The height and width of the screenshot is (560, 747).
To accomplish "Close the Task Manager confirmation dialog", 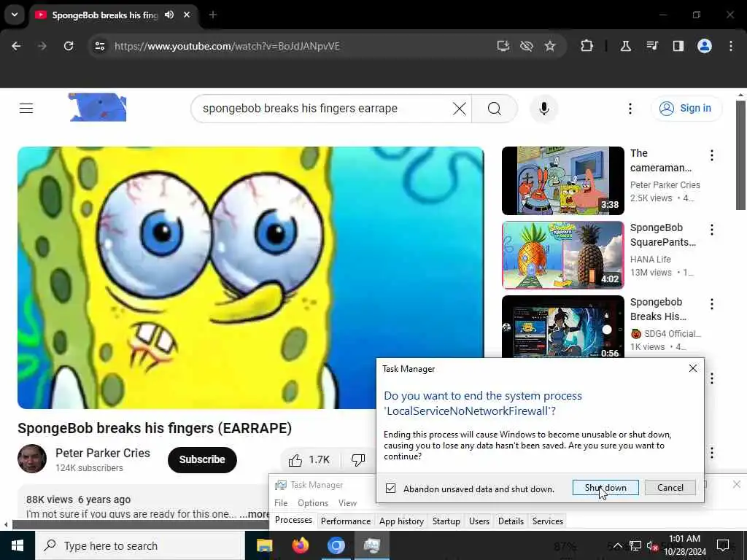I will click(x=693, y=368).
